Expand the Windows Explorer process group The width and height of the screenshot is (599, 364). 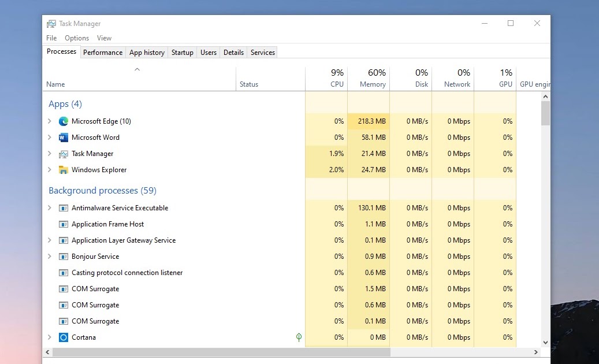tap(50, 170)
